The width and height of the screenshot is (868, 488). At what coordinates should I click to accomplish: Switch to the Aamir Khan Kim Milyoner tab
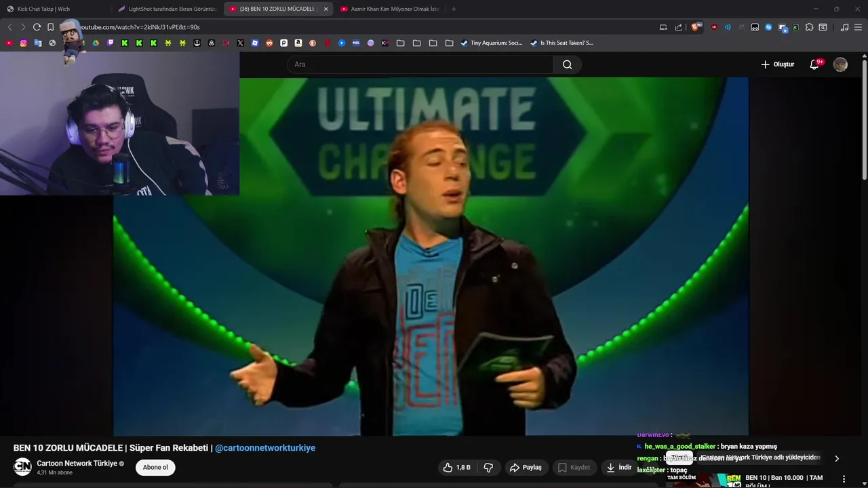tap(389, 9)
